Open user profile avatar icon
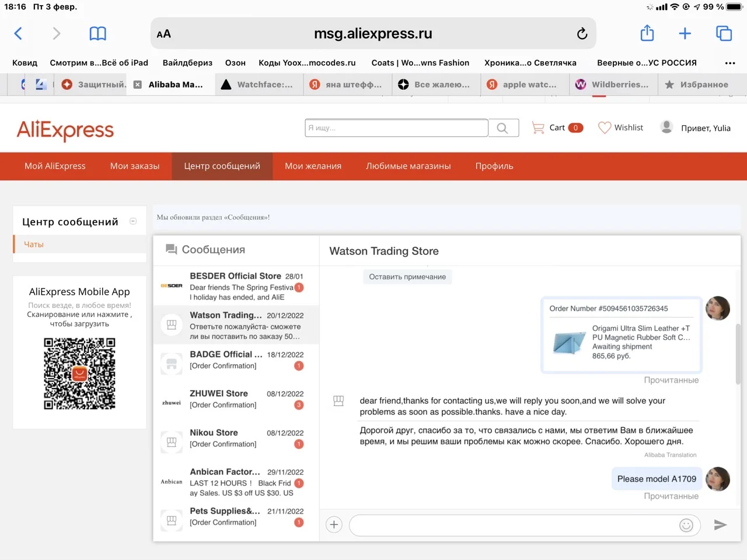 666,127
